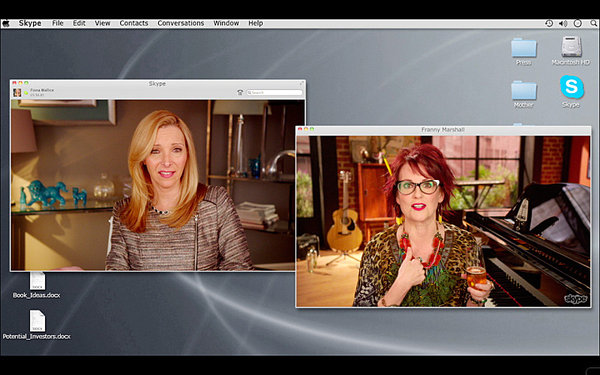Open the Apple menu
This screenshot has width=600, height=375.
(x=5, y=23)
